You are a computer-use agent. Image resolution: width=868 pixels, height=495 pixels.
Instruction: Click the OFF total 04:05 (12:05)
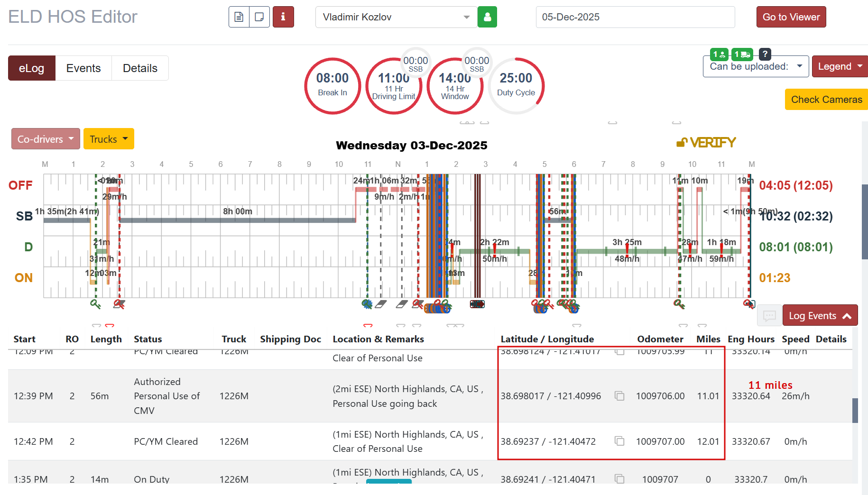pos(796,185)
